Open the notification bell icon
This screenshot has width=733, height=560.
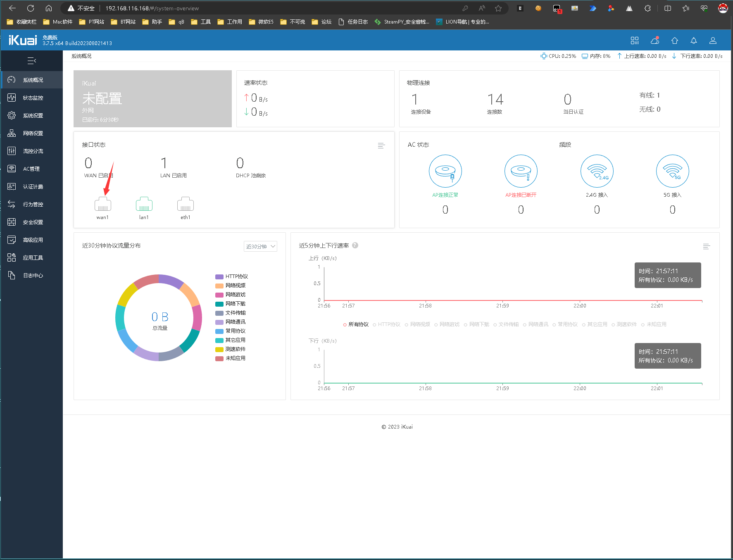point(693,41)
